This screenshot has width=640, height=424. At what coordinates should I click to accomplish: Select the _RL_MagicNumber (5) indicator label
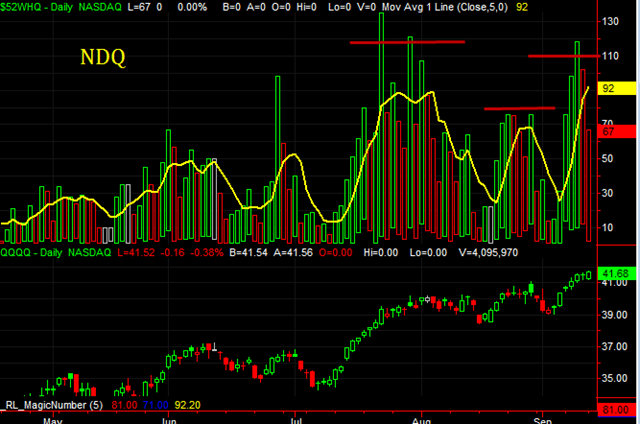click(x=52, y=405)
